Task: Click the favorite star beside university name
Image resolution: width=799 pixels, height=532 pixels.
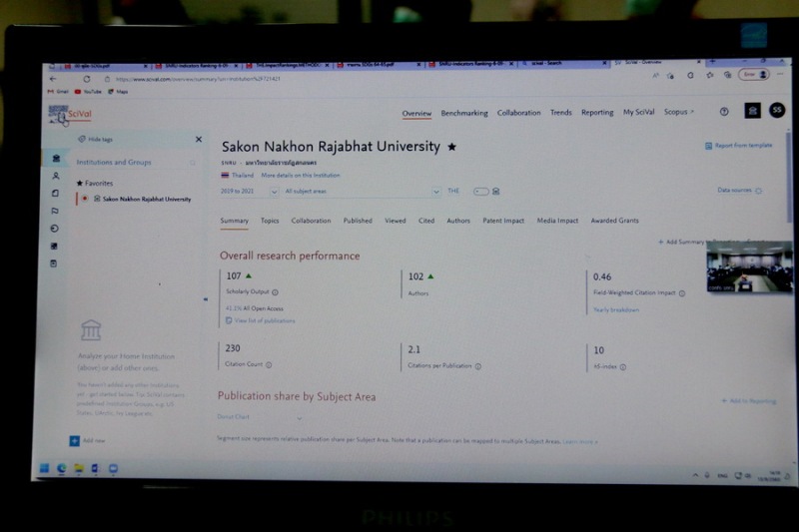Action: click(x=451, y=147)
